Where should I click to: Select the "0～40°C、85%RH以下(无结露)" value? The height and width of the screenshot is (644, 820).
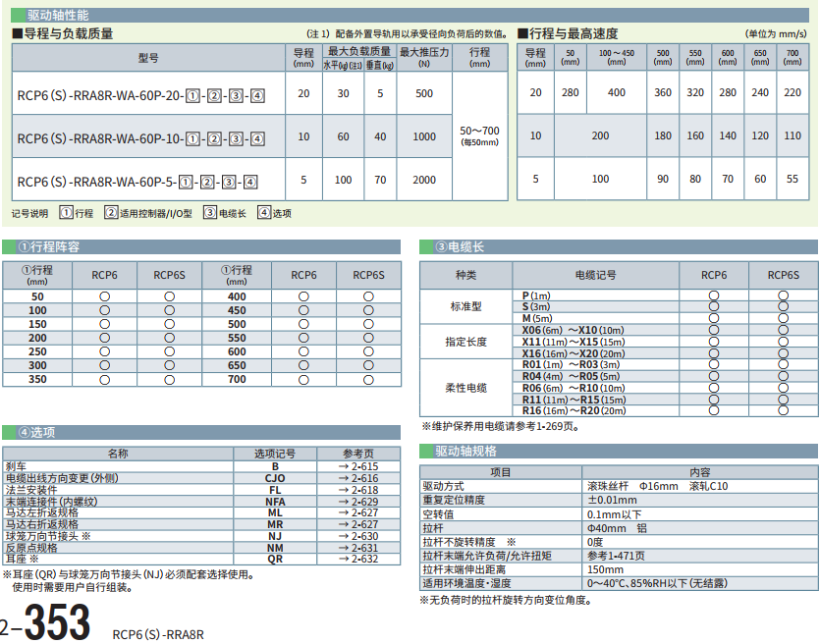click(657, 583)
